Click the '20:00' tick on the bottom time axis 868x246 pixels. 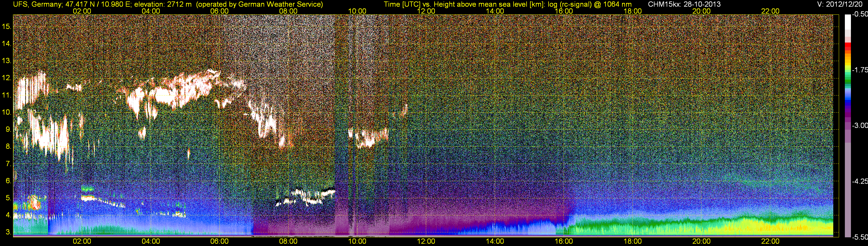pyautogui.click(x=702, y=241)
